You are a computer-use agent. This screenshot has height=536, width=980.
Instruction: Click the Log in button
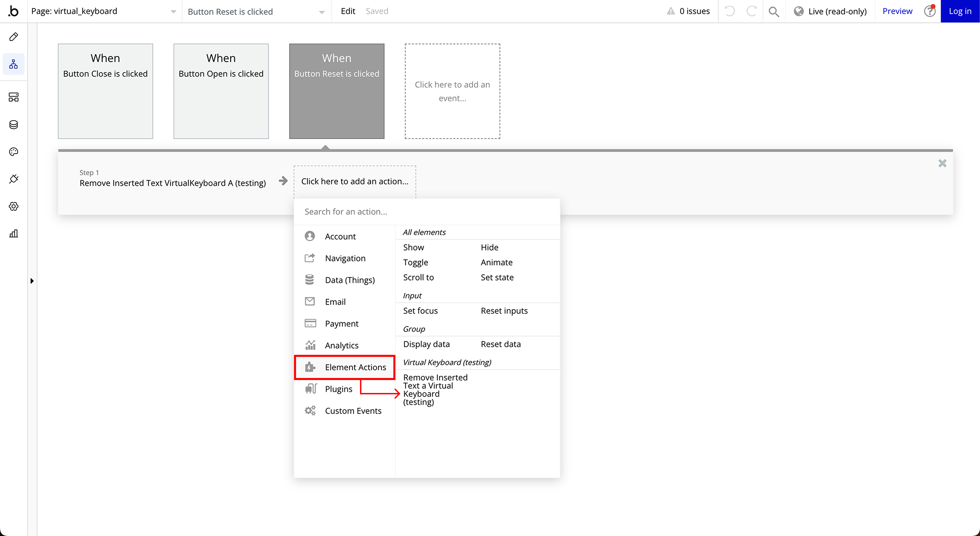click(x=959, y=11)
